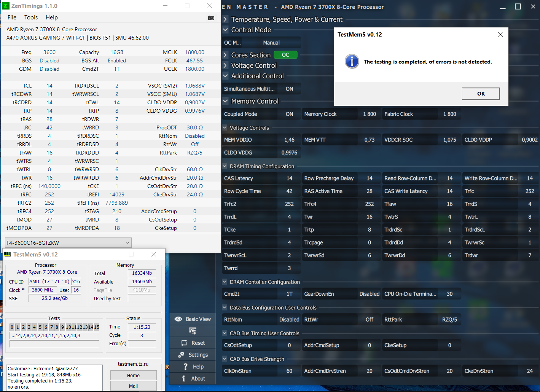Open Settings in the Ryzen Master sidebar
The height and width of the screenshot is (392, 540).
click(193, 355)
